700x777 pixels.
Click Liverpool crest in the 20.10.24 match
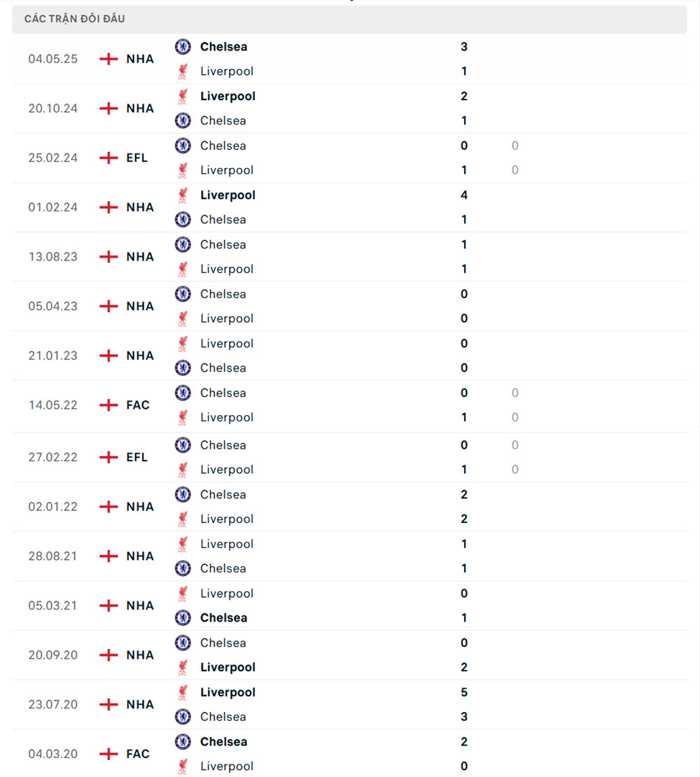pos(183,97)
